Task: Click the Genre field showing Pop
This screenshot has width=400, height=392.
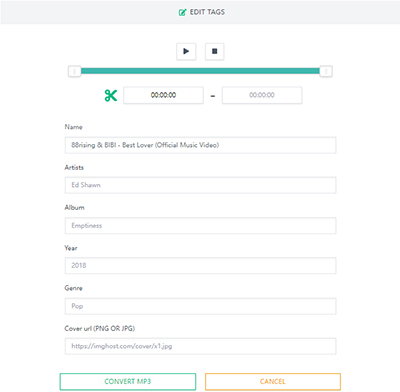Action: [200, 306]
